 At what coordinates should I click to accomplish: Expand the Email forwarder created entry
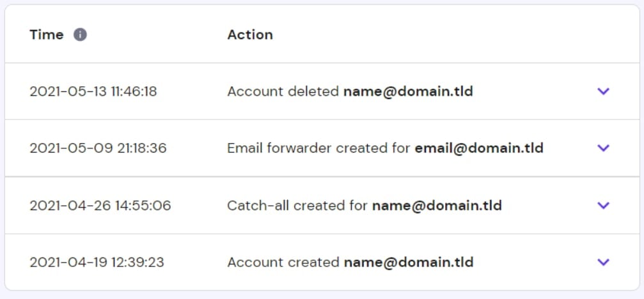pos(602,148)
